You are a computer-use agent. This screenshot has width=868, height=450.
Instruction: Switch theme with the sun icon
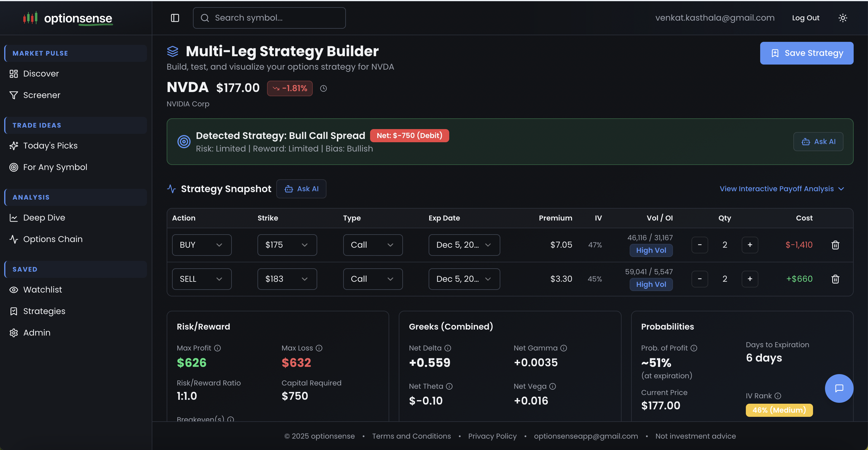[x=843, y=18]
